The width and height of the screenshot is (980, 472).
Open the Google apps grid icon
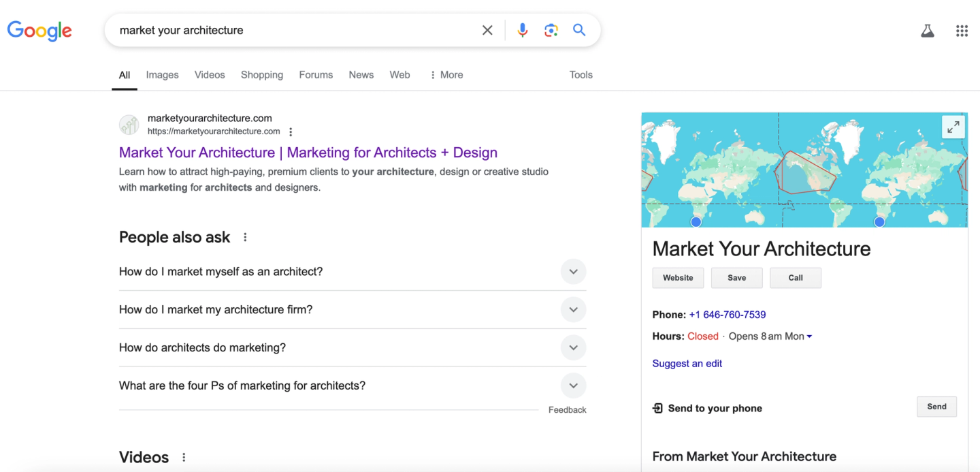point(962,31)
